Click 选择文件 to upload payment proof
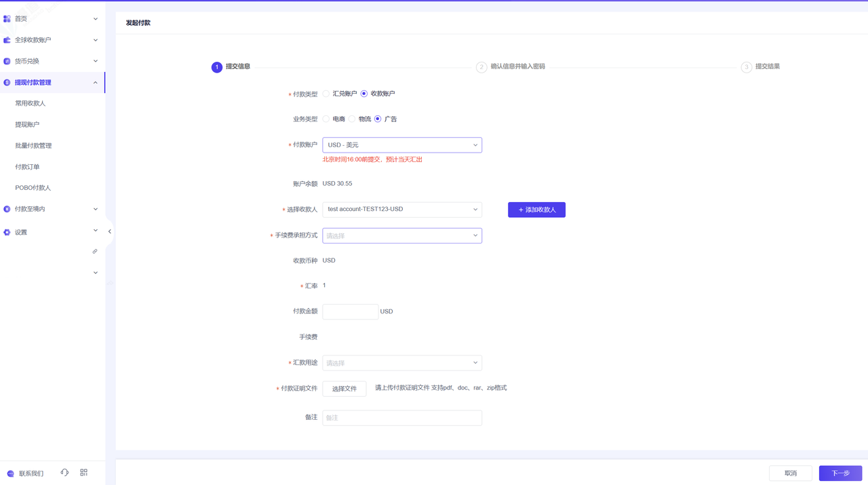Image resolution: width=868 pixels, height=485 pixels. [x=344, y=389]
